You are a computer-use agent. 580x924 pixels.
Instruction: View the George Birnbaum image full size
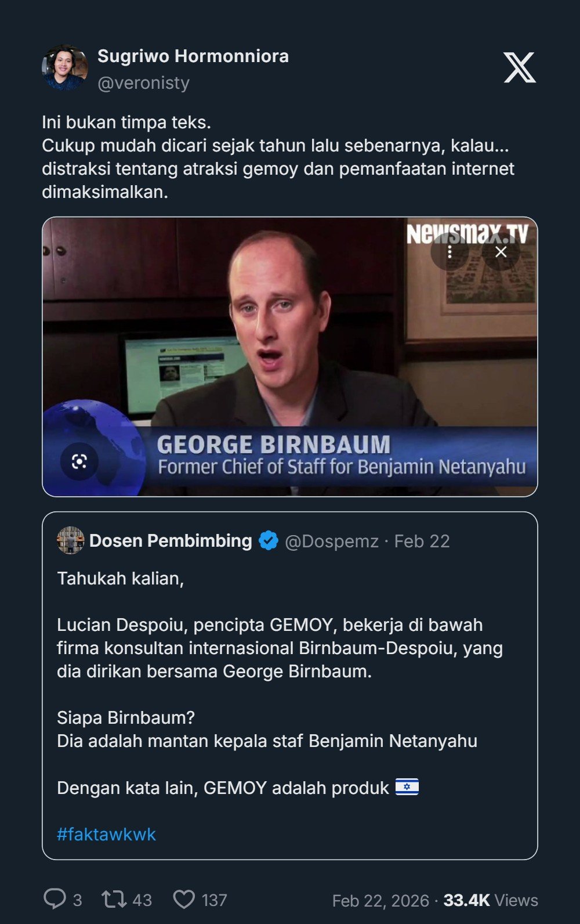(x=290, y=357)
